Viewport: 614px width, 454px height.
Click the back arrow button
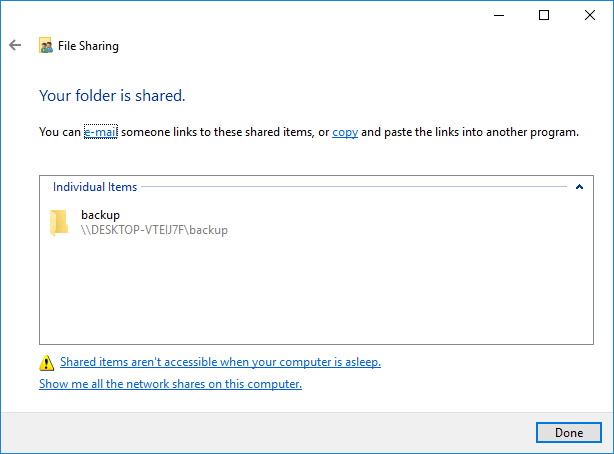(15, 45)
